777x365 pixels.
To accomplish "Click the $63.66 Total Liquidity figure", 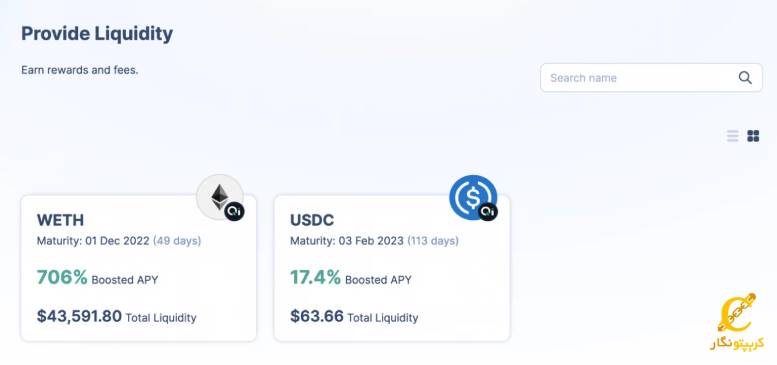I will [317, 316].
